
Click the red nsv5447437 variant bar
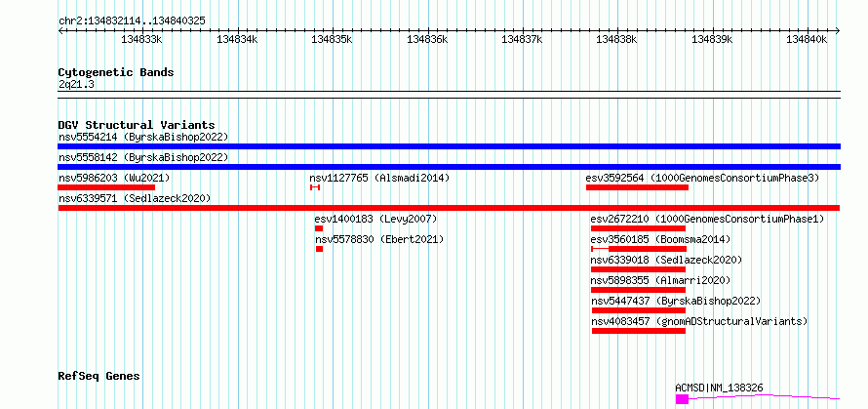pyautogui.click(x=639, y=310)
